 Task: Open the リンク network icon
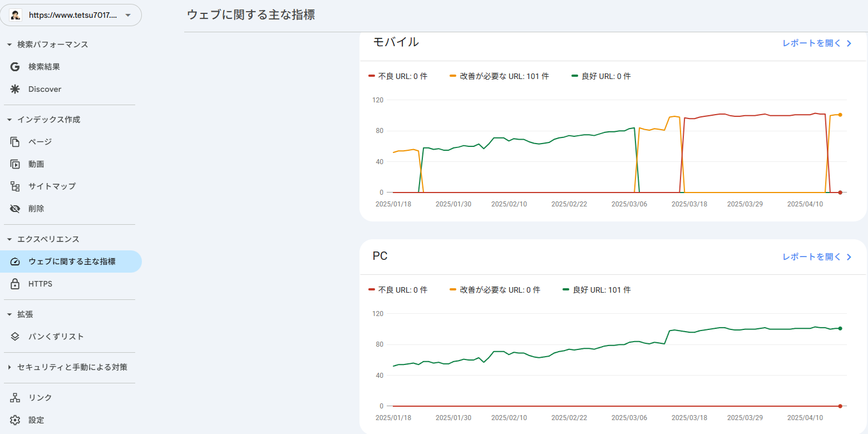point(15,398)
